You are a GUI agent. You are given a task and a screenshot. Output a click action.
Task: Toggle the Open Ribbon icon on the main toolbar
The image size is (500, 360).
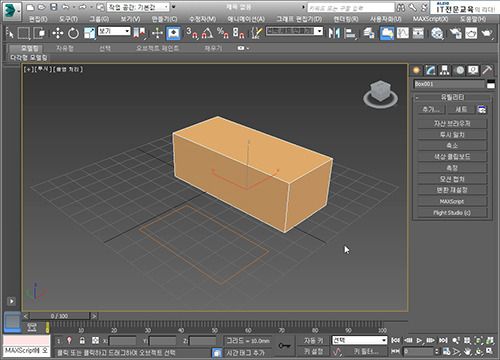387,33
